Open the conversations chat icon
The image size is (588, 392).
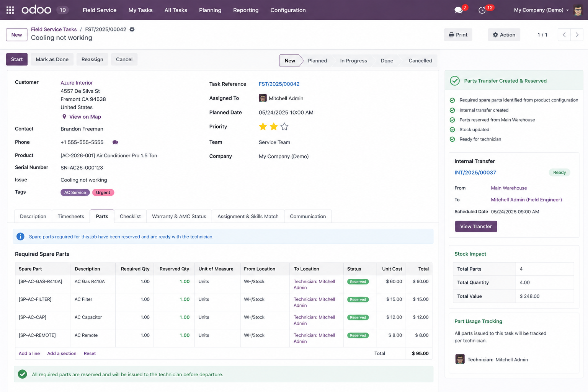pyautogui.click(x=458, y=10)
